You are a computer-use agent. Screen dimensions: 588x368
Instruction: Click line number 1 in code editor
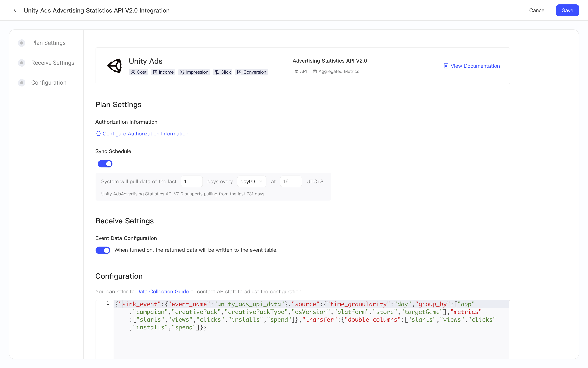point(108,303)
